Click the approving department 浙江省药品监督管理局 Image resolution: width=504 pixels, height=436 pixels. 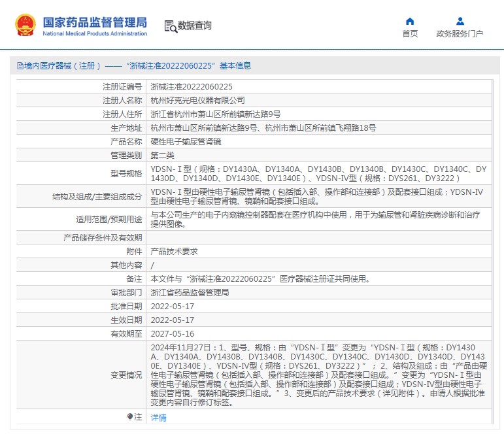[190, 293]
